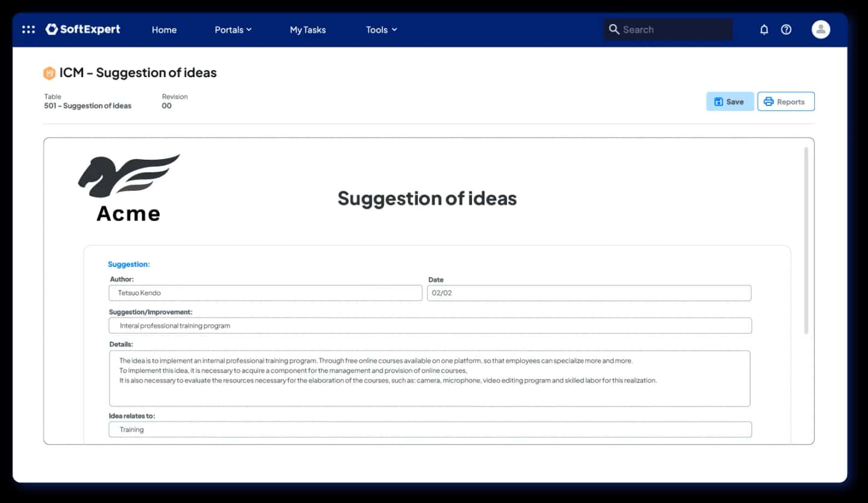
Task: Open My Tasks
Action: pyautogui.click(x=307, y=30)
